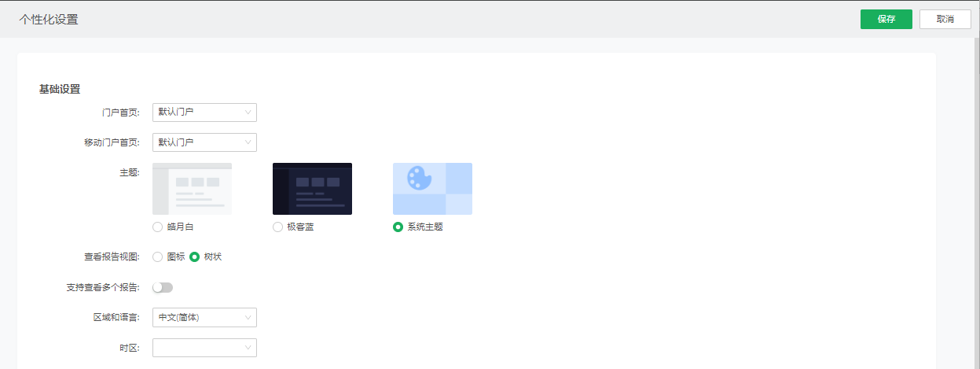Open the 移动门户首页 dropdown
This screenshot has height=369, width=980.
pyautogui.click(x=204, y=142)
